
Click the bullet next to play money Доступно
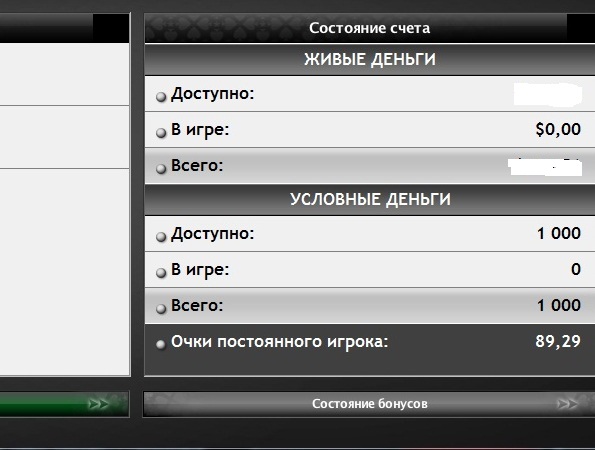(161, 237)
